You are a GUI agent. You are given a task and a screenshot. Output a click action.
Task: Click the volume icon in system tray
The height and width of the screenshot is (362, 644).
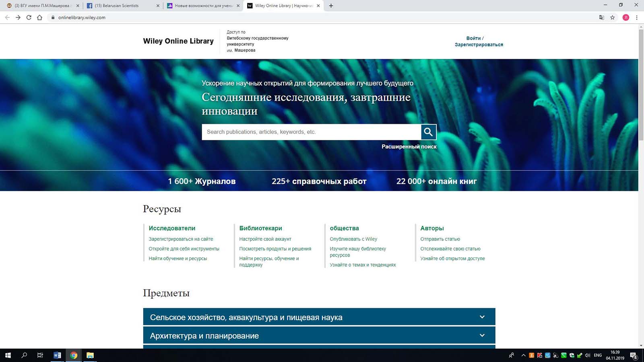(588, 356)
